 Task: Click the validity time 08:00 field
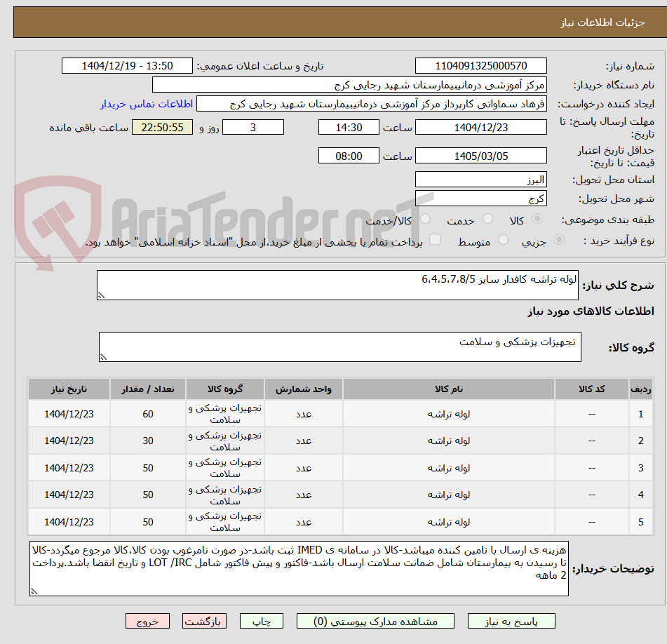tap(349, 156)
